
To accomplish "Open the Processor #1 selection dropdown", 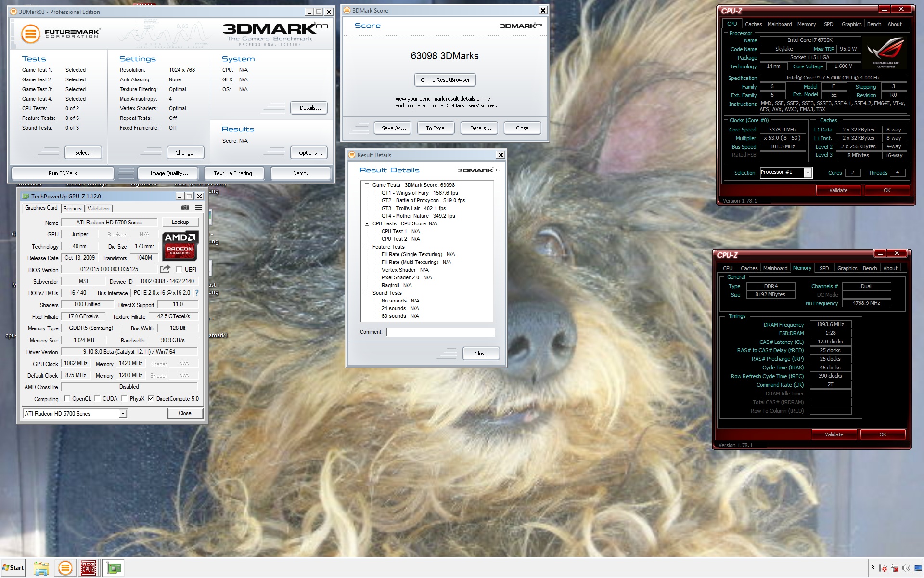I will point(808,172).
